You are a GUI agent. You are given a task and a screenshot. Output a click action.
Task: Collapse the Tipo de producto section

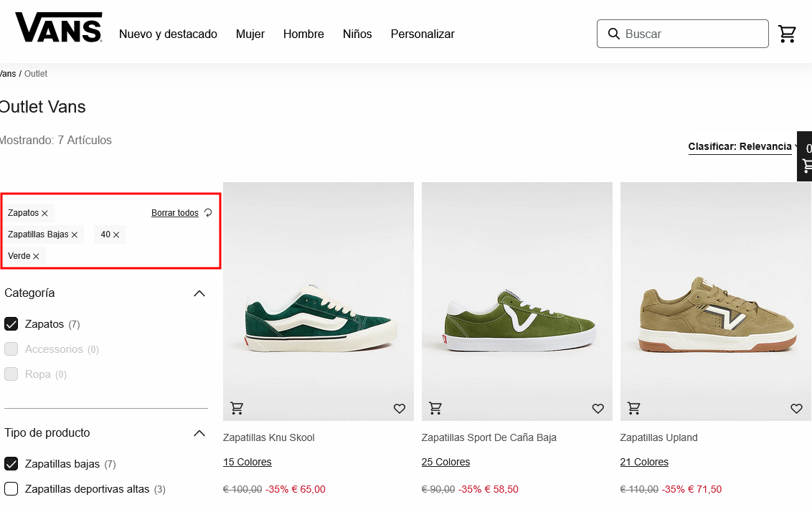[x=199, y=432]
